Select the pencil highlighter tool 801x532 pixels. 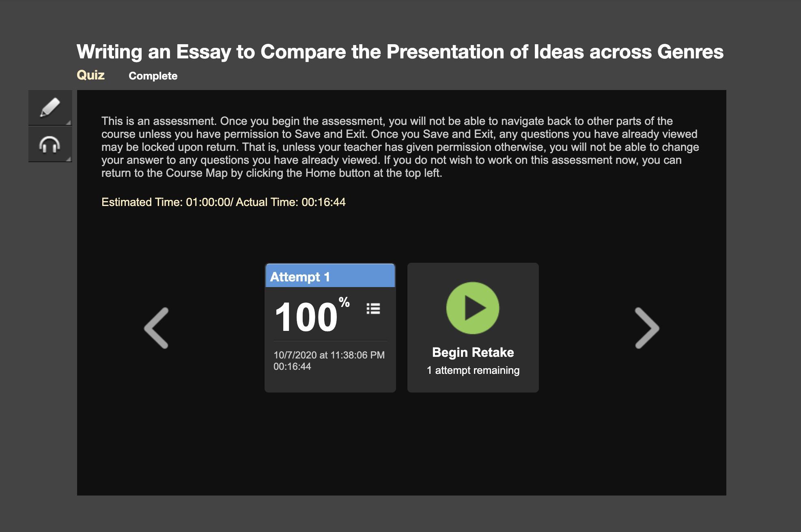pos(50,107)
